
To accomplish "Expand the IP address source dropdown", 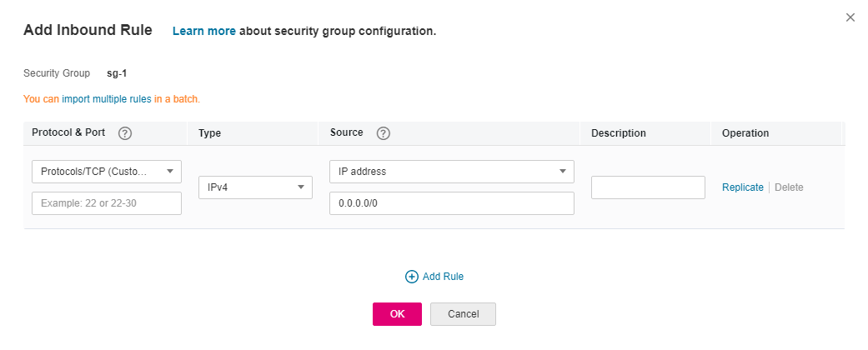I will (x=451, y=172).
